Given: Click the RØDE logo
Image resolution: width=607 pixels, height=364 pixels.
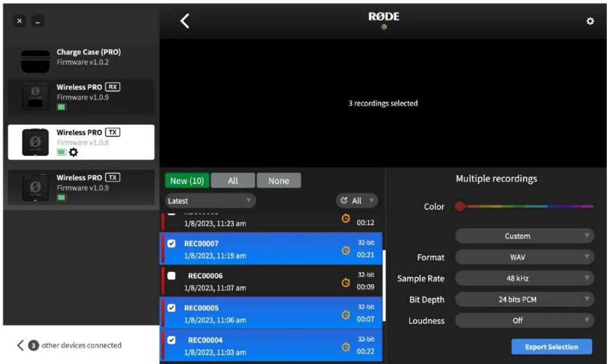Looking at the screenshot, I should tap(383, 17).
